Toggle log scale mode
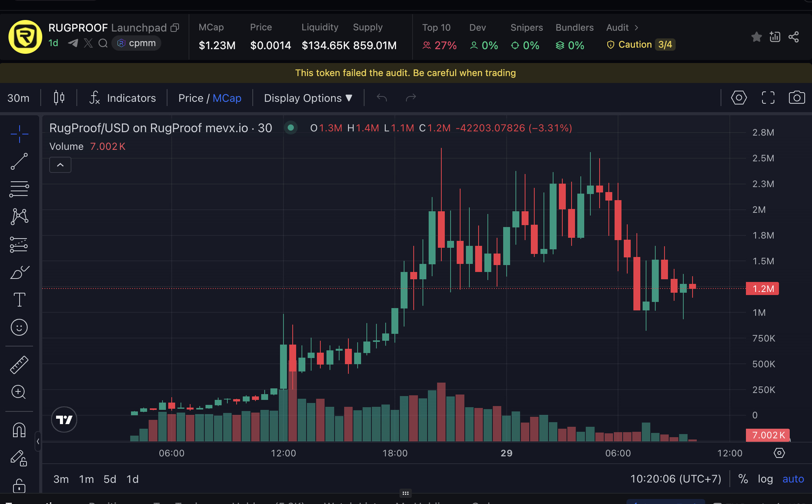Screen dimensions: 812x504 [765, 479]
